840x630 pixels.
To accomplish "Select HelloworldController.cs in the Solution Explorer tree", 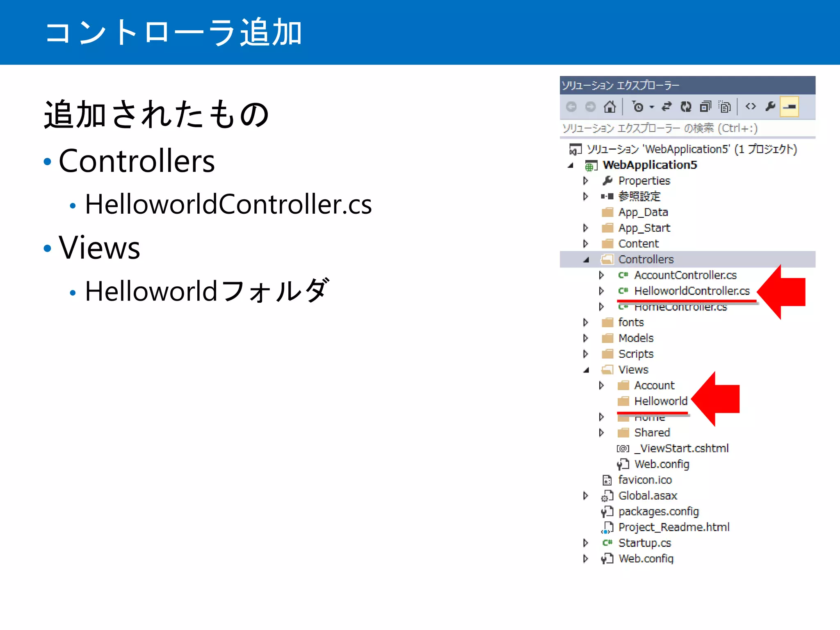I will [x=692, y=291].
